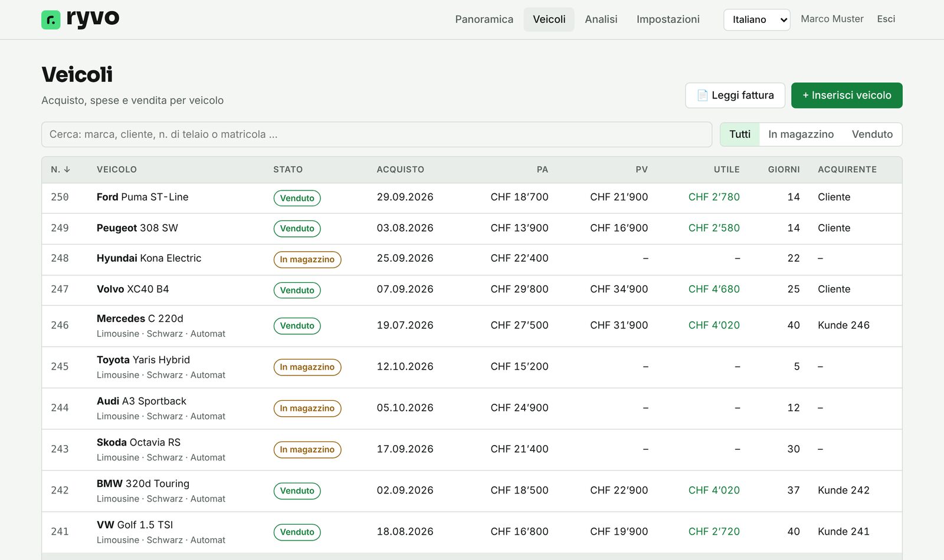Click Marco Muster user name
This screenshot has width=944, height=560.
point(832,19)
